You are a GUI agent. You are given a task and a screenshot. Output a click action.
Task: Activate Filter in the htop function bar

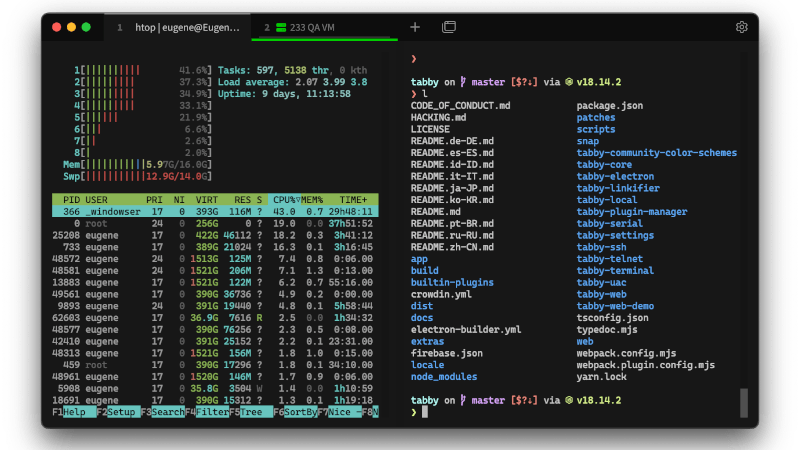(x=212, y=411)
